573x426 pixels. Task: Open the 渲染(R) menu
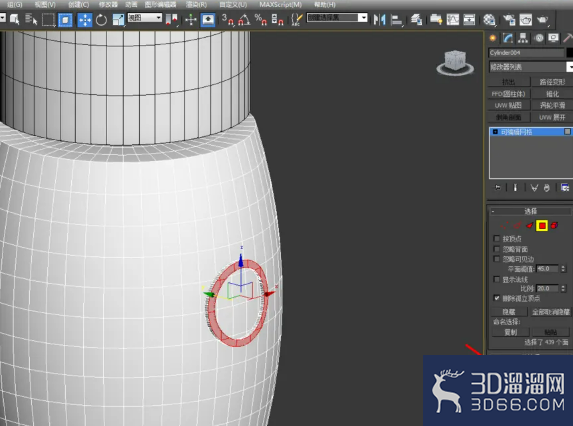click(196, 5)
